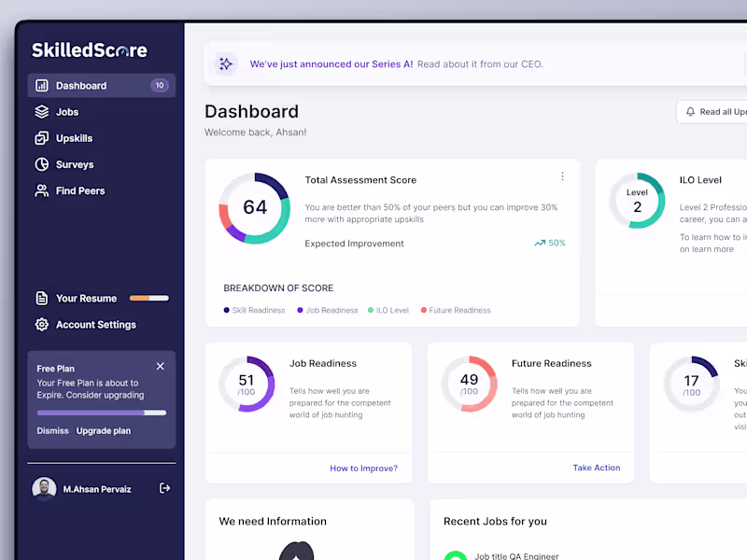Click the How to Improve link
Viewport: 747px width, 560px height.
tap(364, 468)
